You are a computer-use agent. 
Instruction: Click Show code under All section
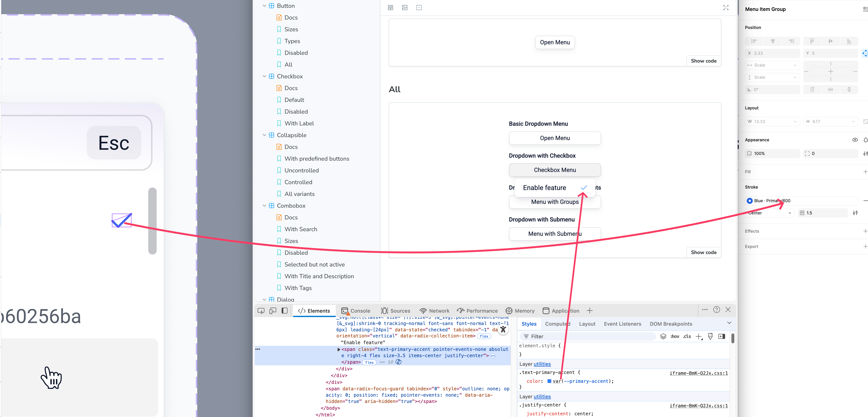coord(704,252)
